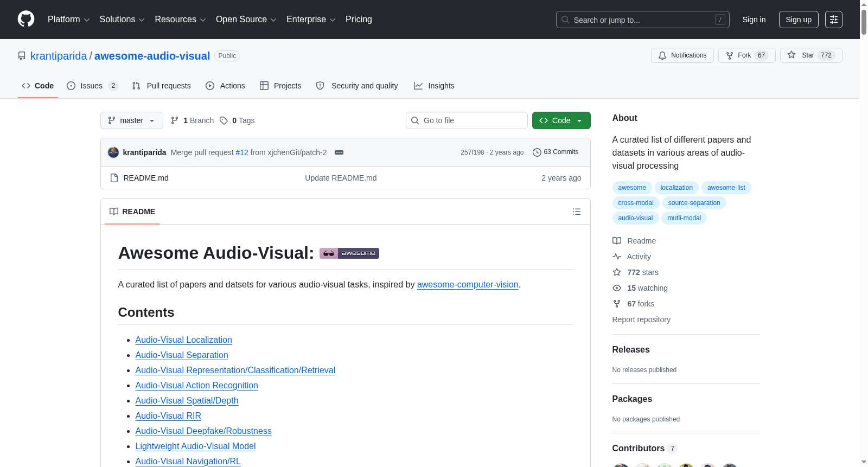
Task: Click the branch icon beside 1 Branch
Action: tap(175, 120)
